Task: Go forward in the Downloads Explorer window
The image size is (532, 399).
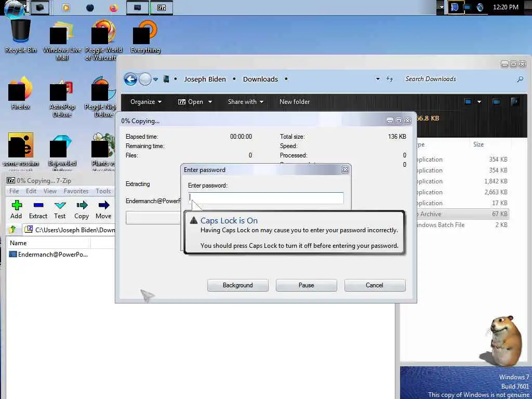Action: pos(145,79)
